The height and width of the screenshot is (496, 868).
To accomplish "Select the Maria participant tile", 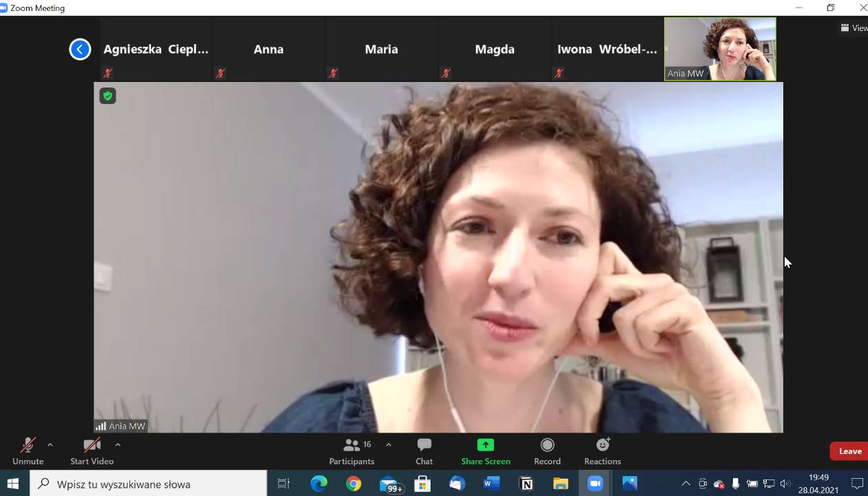I will pyautogui.click(x=382, y=50).
